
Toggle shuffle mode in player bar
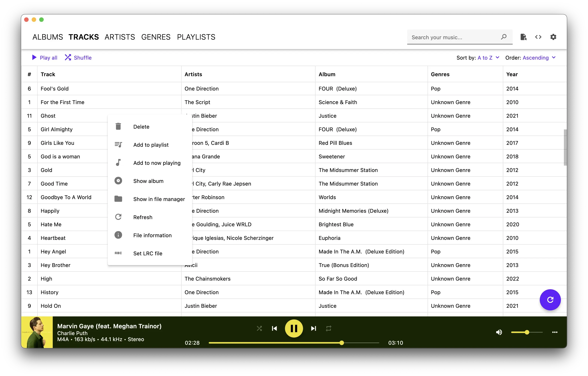coord(259,328)
